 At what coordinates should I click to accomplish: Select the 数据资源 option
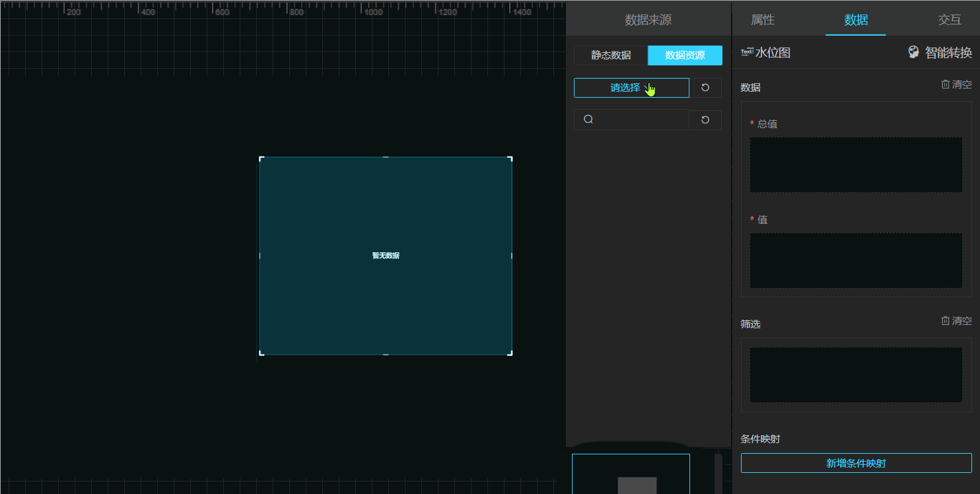click(685, 55)
